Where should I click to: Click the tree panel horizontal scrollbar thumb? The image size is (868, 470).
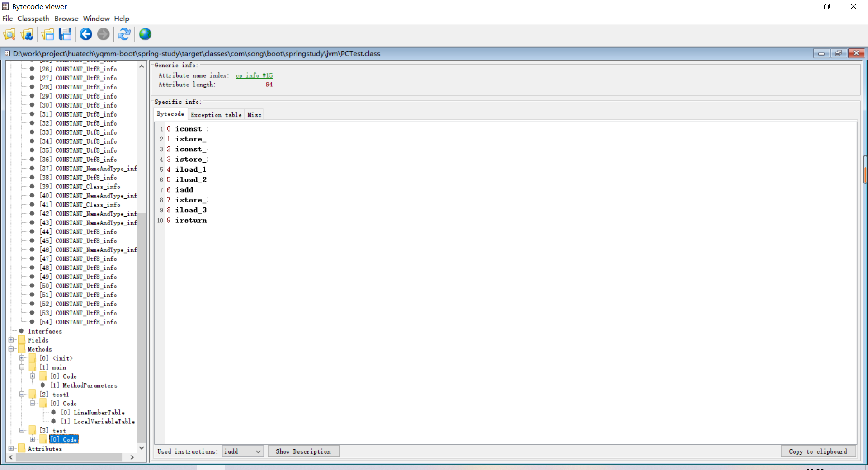click(x=69, y=457)
